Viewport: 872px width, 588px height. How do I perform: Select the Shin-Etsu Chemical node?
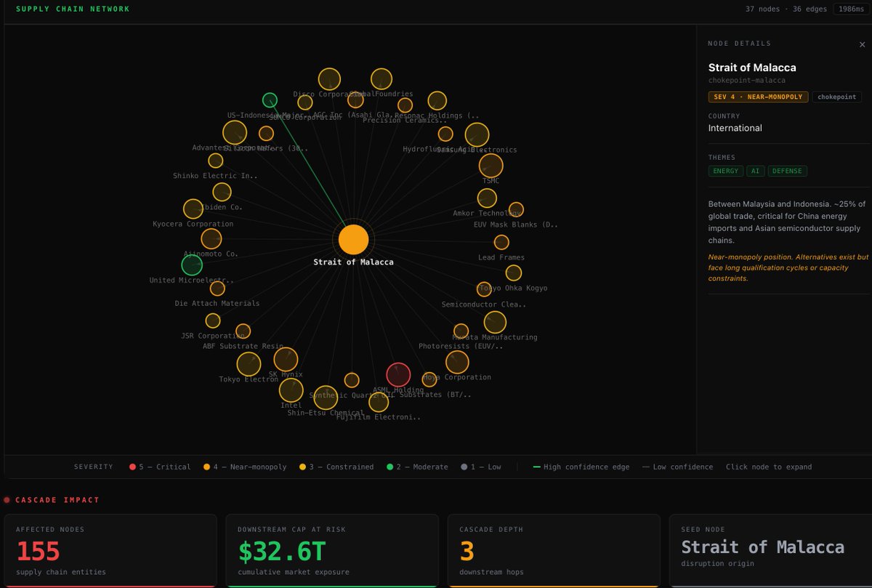point(326,398)
